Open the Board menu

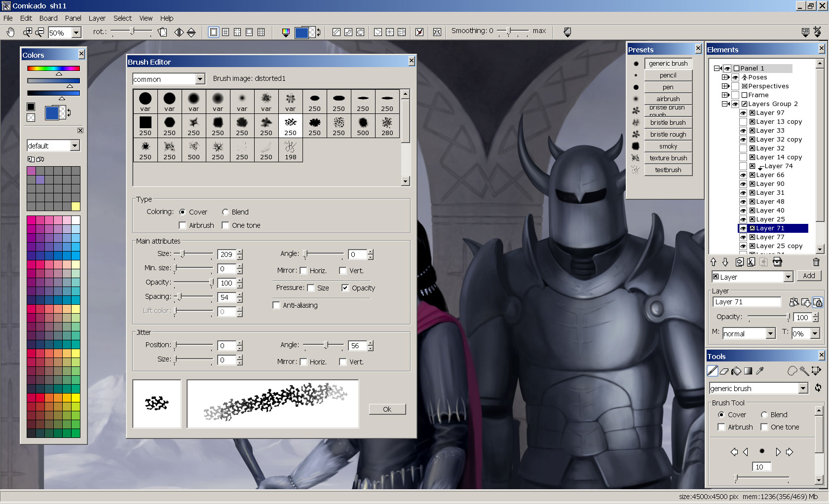click(48, 18)
